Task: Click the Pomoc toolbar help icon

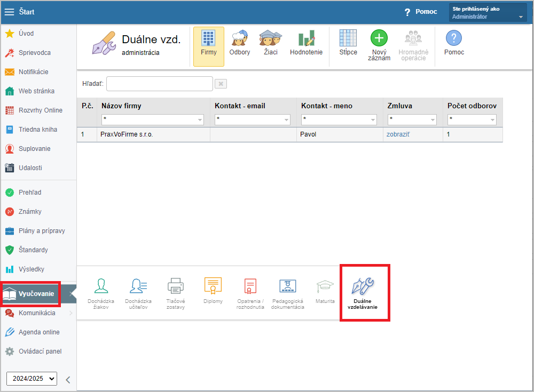Action: [454, 43]
